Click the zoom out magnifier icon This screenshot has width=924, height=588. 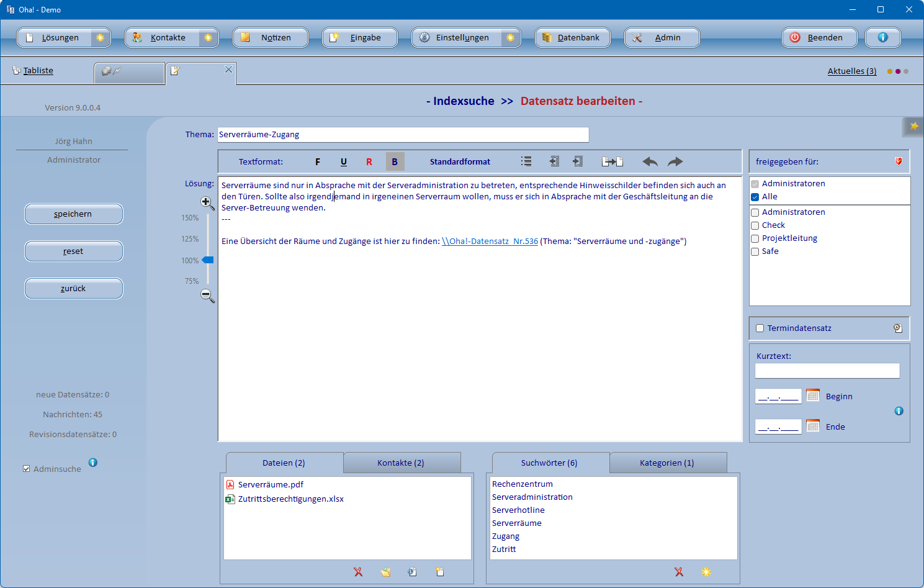pyautogui.click(x=207, y=296)
